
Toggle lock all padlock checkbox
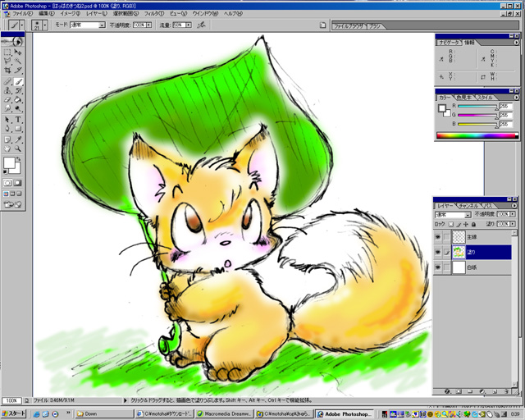click(x=474, y=224)
